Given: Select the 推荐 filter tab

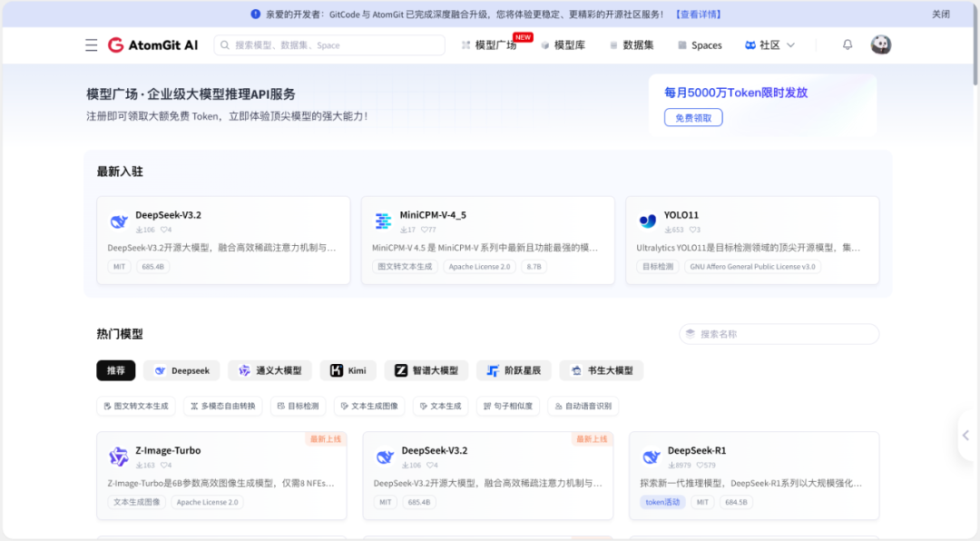Looking at the screenshot, I should pos(115,370).
